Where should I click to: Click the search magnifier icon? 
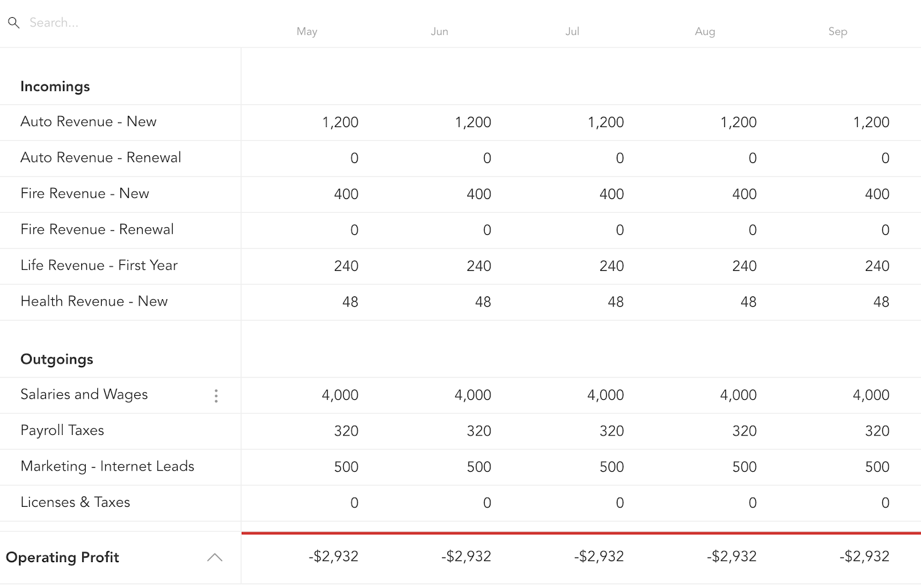14,23
